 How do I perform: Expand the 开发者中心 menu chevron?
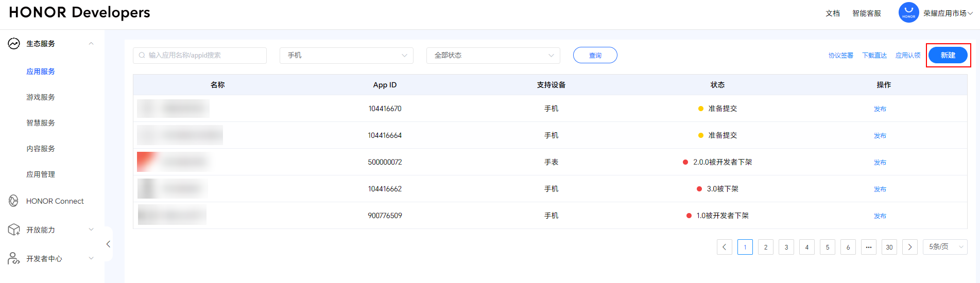91,258
